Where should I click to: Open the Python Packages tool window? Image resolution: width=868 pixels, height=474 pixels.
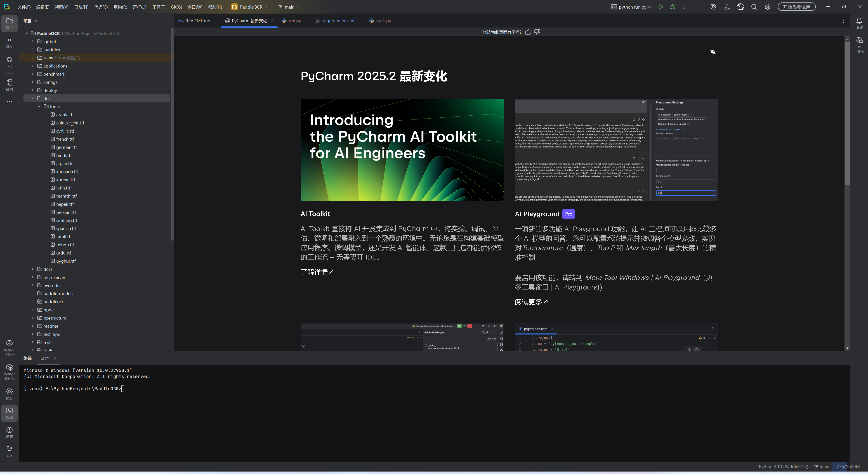9,372
